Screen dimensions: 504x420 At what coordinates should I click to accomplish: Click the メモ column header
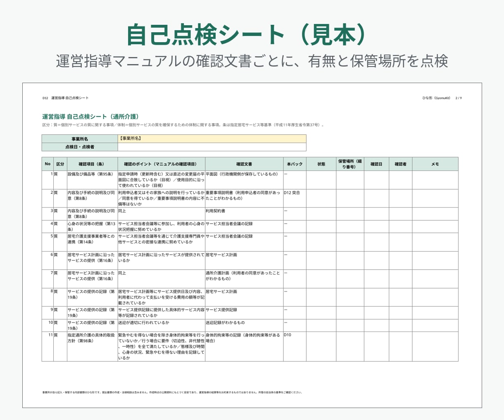pos(435,164)
